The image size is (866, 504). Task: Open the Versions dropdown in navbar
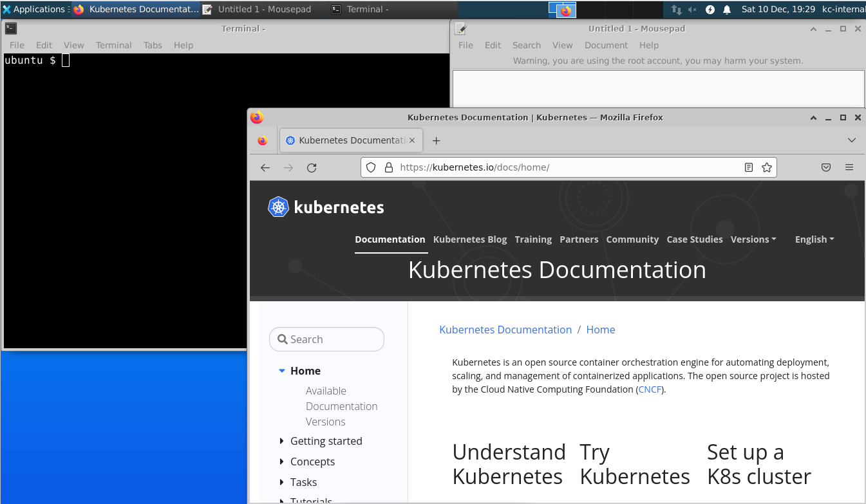pyautogui.click(x=753, y=239)
